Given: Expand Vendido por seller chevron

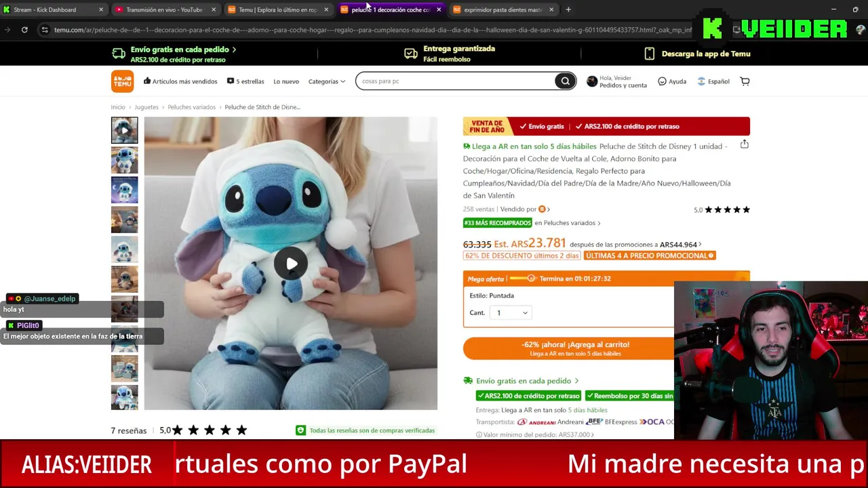Looking at the screenshot, I should pos(548,209).
